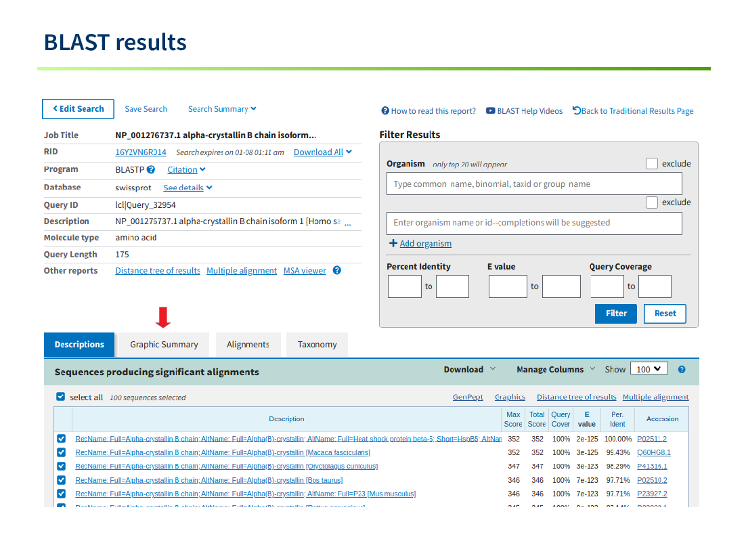Uncheck the Mus musculus row checkbox
746x560 pixels.
62,494
